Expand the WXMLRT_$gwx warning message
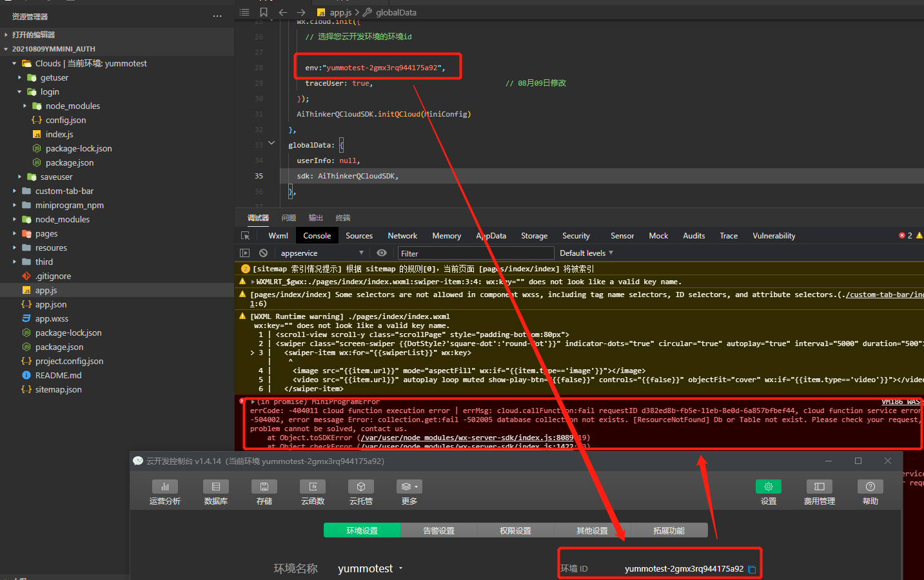 pyautogui.click(x=253, y=282)
